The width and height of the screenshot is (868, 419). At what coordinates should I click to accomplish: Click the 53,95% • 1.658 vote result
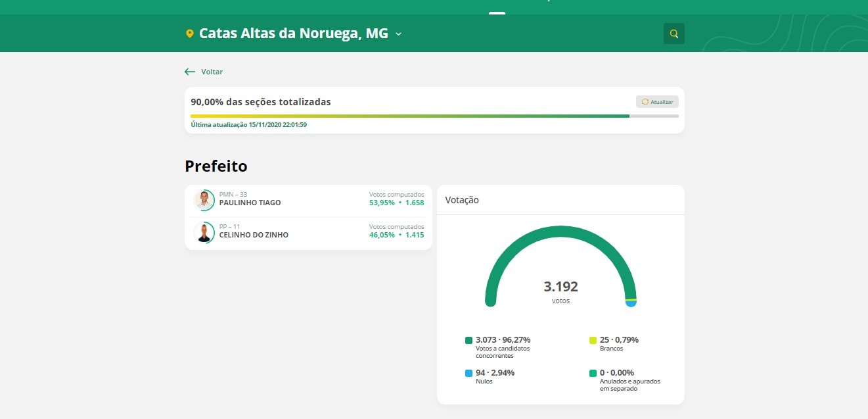pyautogui.click(x=397, y=203)
